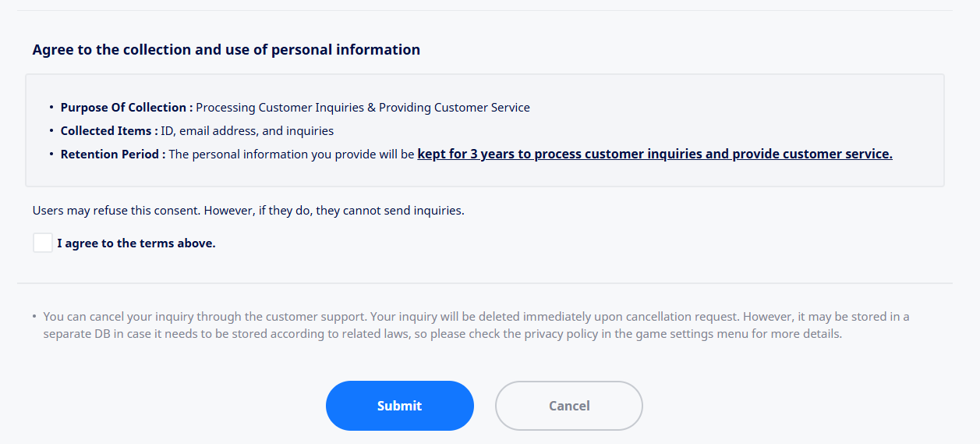Click the bullet before Collected Items
The width and height of the screenshot is (980, 444).
(51, 131)
